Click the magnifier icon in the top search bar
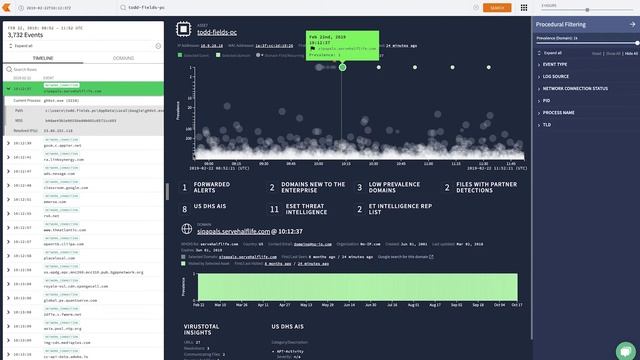The width and height of the screenshot is (640, 360). pos(123,7)
